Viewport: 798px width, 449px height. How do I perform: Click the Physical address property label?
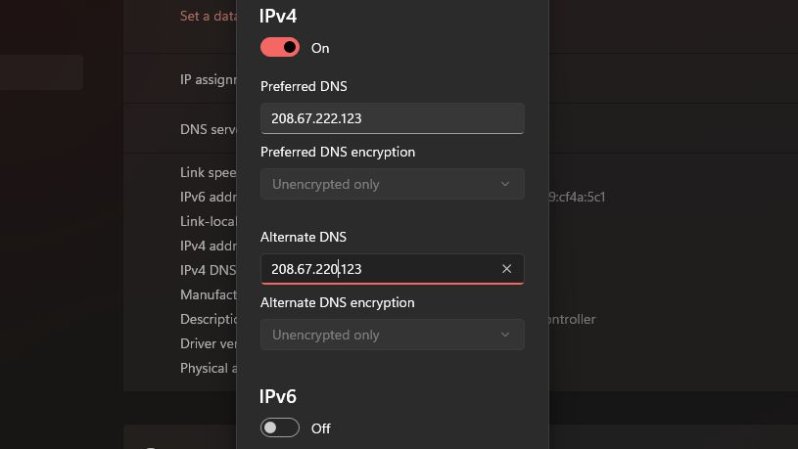207,368
